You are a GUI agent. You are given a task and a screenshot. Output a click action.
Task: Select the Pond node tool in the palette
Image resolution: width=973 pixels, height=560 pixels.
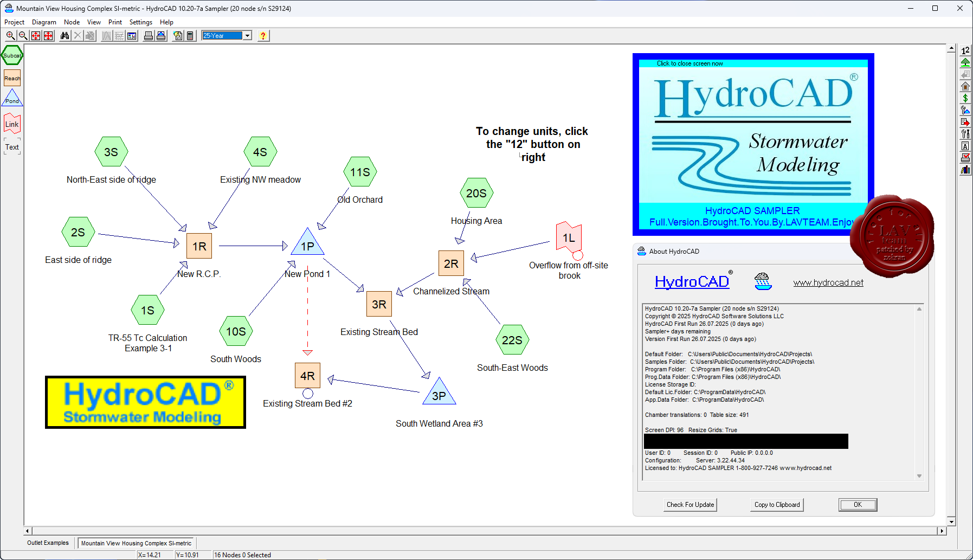[12, 99]
